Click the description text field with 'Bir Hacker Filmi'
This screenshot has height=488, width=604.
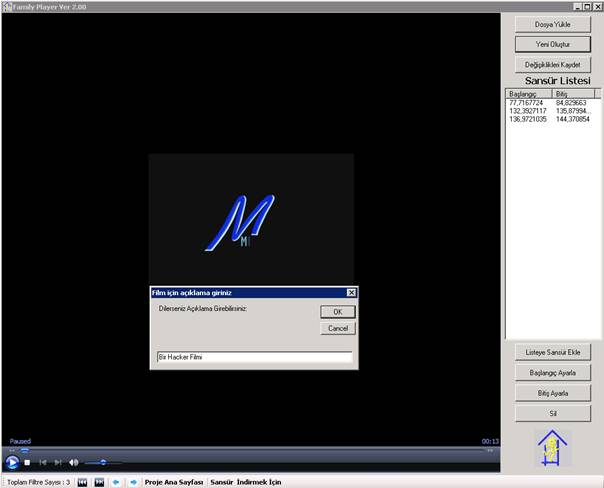(x=254, y=356)
